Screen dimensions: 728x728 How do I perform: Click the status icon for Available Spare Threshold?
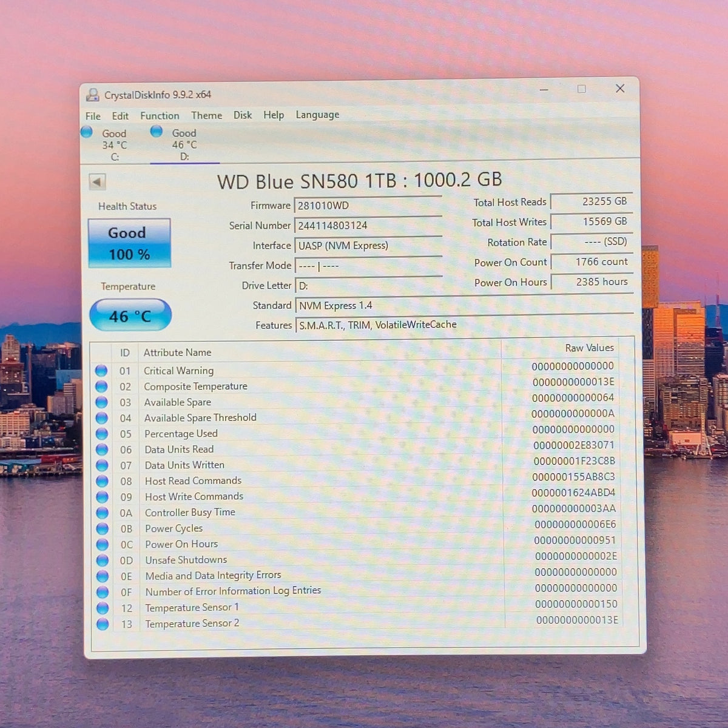(101, 418)
